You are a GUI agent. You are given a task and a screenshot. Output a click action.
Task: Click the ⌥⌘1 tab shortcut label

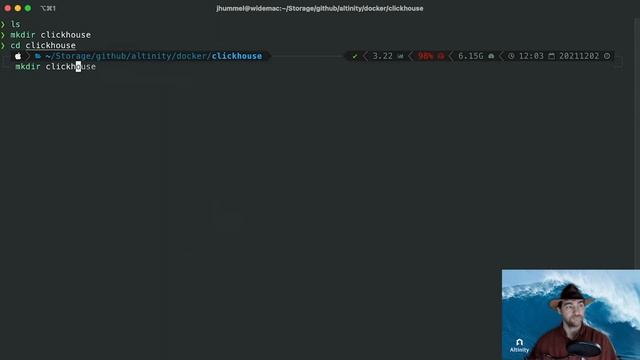(48, 8)
